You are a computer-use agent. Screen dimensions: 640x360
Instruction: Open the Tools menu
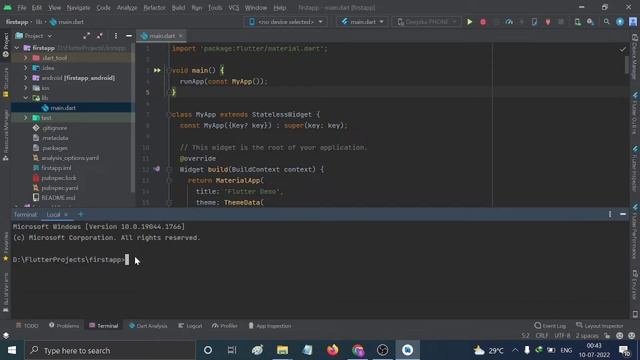(215, 8)
